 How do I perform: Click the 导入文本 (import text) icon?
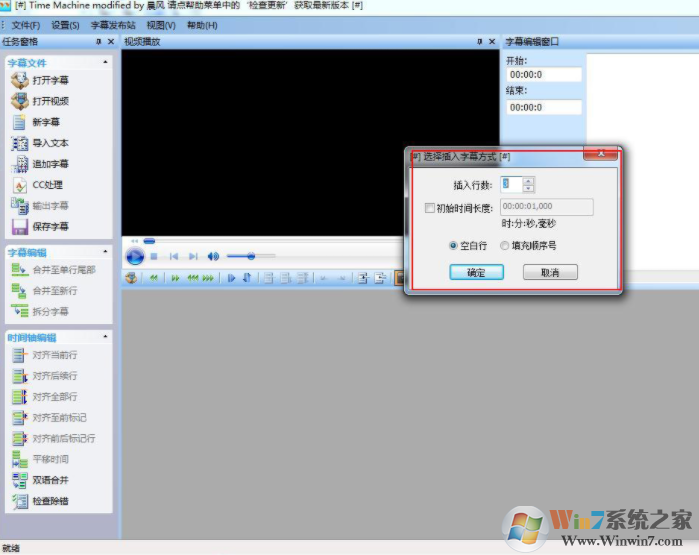[20, 143]
